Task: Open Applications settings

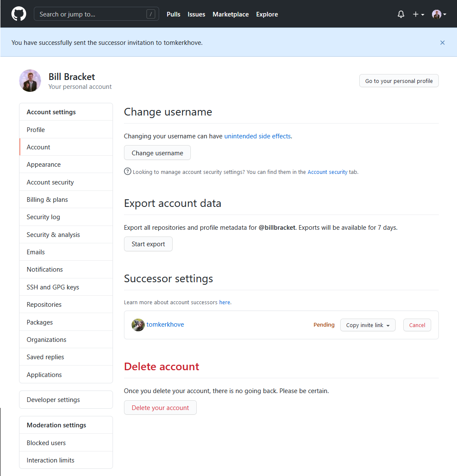Action: click(x=66, y=374)
